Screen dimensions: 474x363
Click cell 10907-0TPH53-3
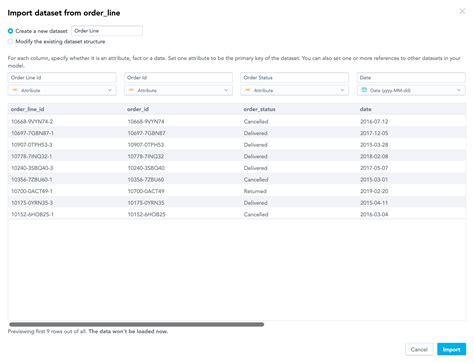coord(32,145)
